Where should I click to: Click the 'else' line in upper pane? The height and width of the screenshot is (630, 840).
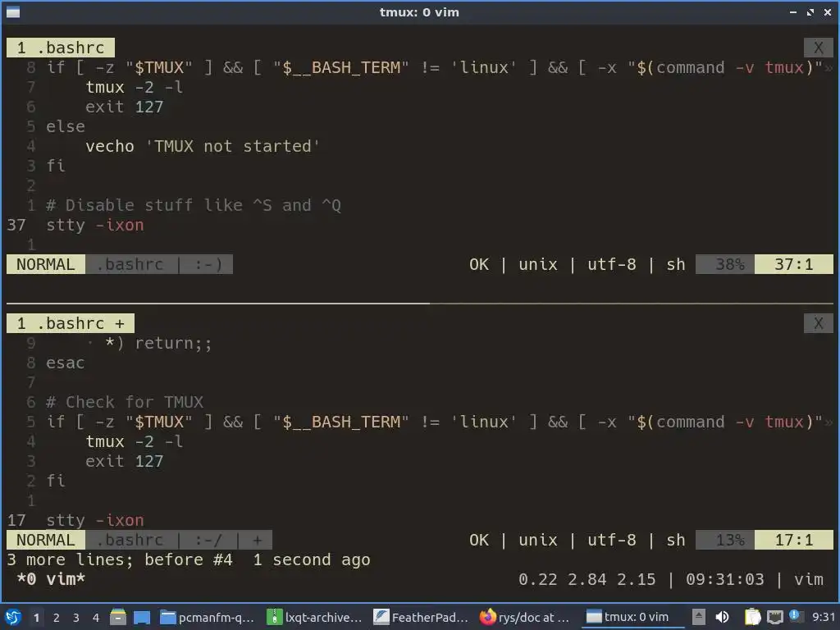[66, 126]
